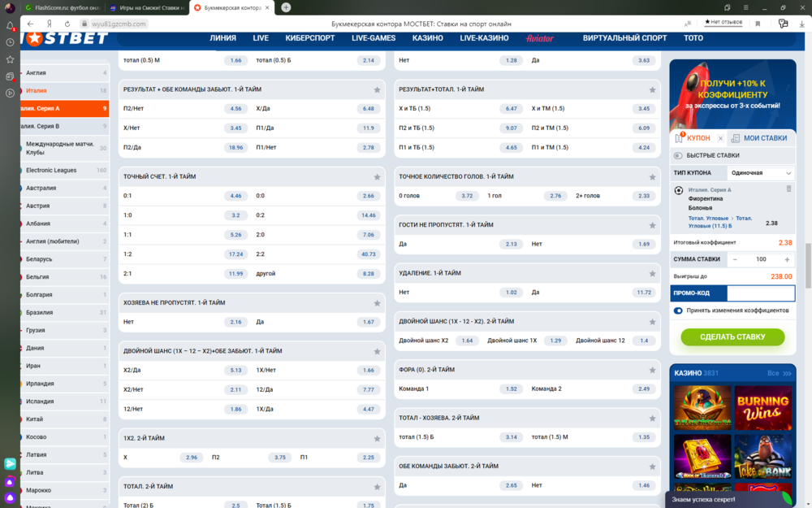Expand the Бельгия category
The width and height of the screenshot is (812, 508).
click(65, 277)
